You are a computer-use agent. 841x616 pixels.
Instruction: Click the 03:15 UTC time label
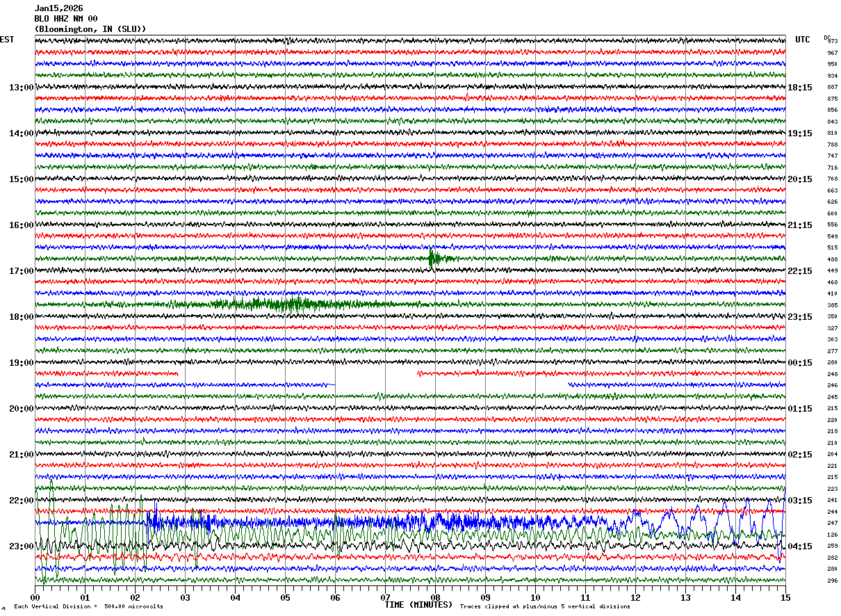pos(801,501)
